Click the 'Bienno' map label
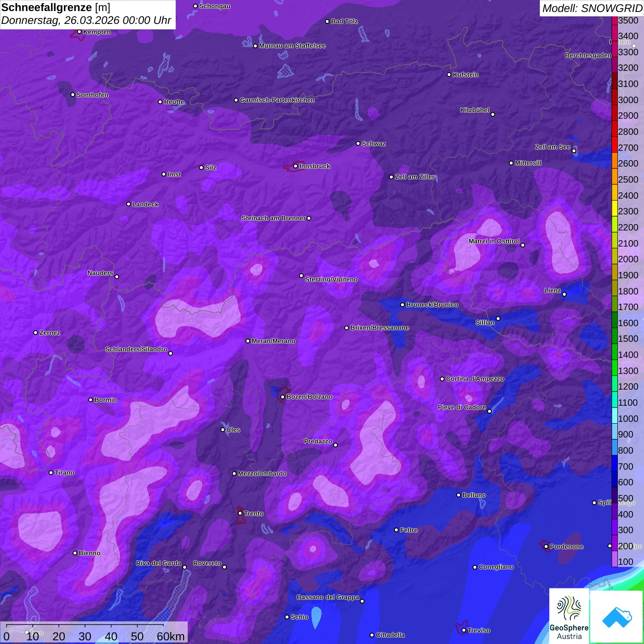The width and height of the screenshot is (644, 644). (x=89, y=553)
